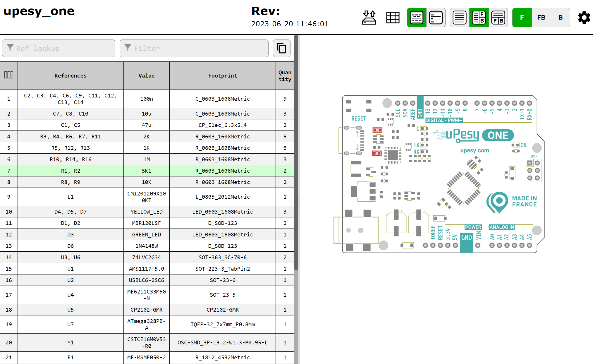Click the Ref lookup input field
Screen dimensions: 593x364
(x=59, y=48)
